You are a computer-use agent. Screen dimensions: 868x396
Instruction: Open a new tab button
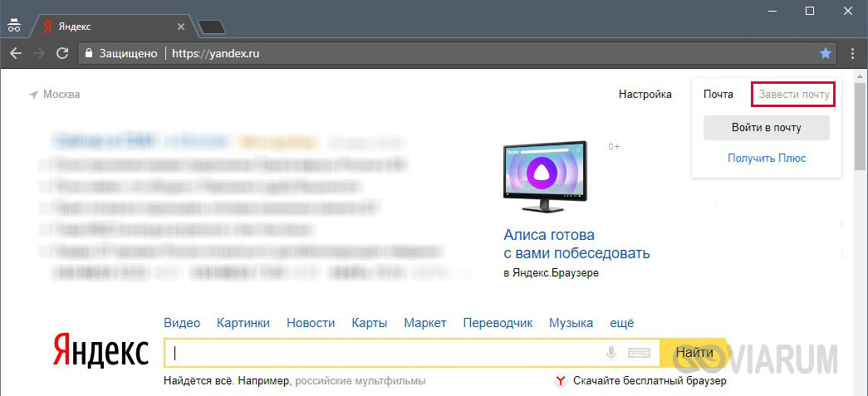click(212, 27)
